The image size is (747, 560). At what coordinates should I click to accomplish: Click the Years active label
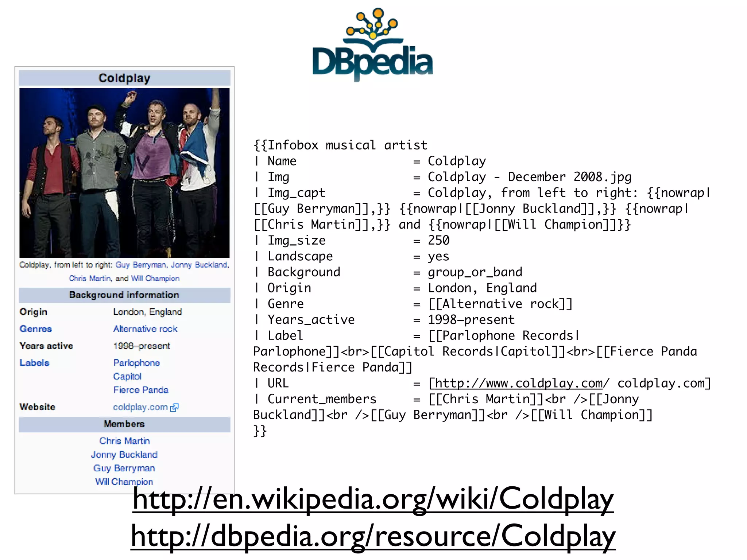(46, 346)
